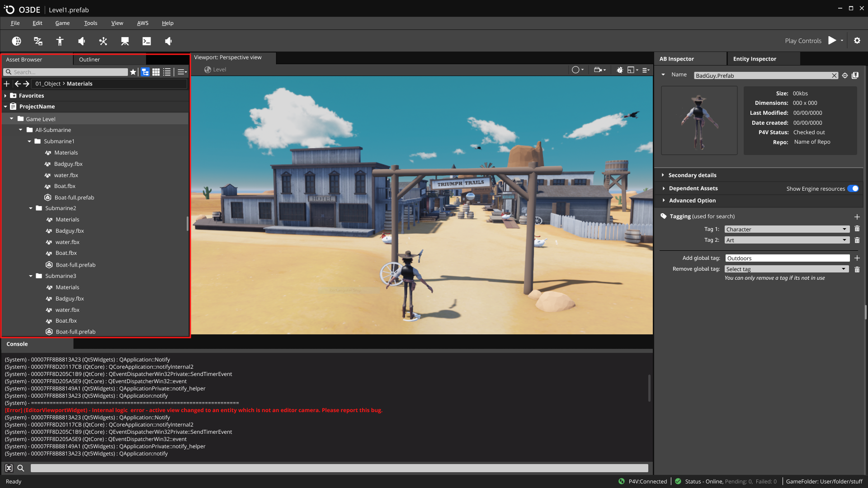Click the favorites star in Asset Browser
The height and width of the screenshot is (488, 868).
click(133, 72)
